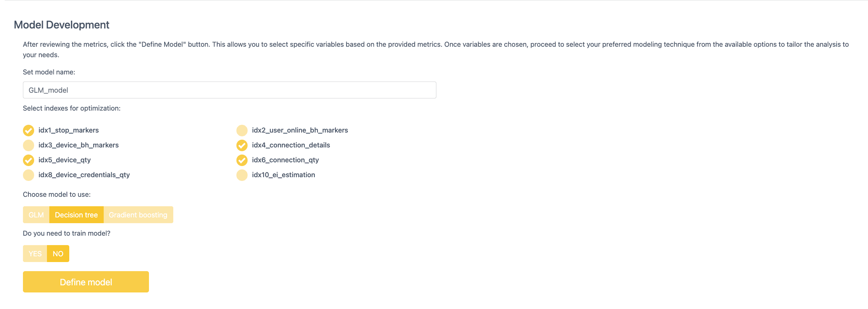Click the idx2_user_online_bh_markers label text
This screenshot has width=868, height=309.
click(300, 130)
